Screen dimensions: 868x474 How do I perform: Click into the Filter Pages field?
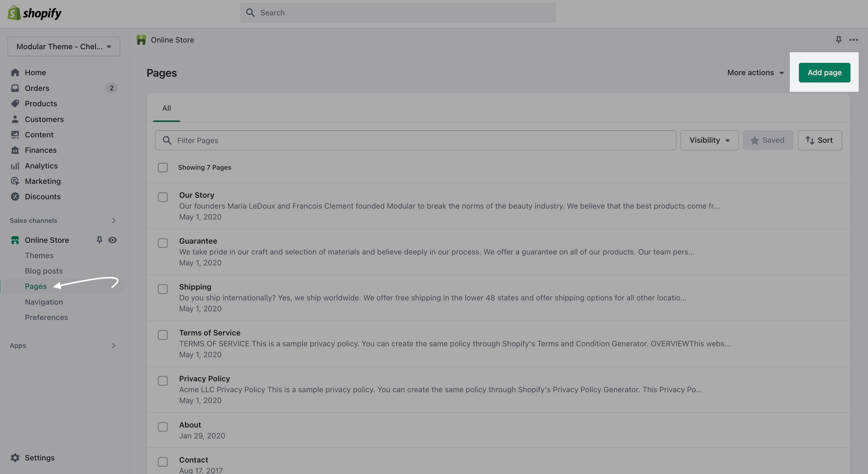(x=415, y=140)
